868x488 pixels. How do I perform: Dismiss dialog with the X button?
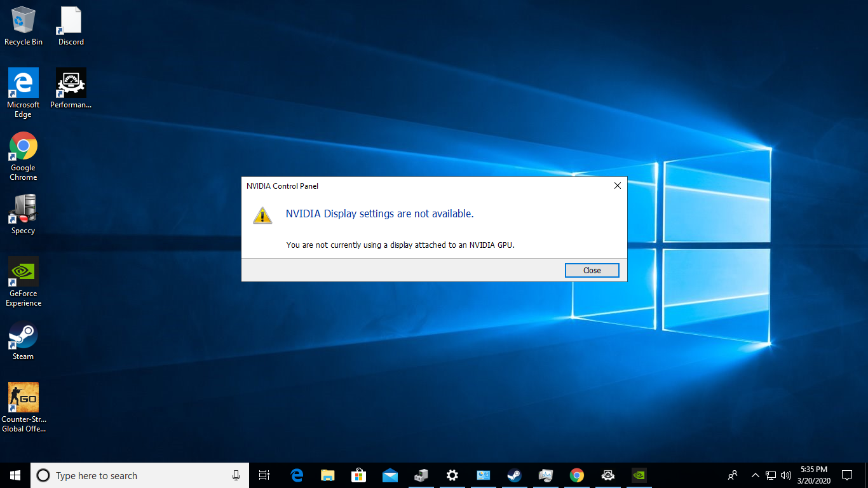(x=617, y=186)
